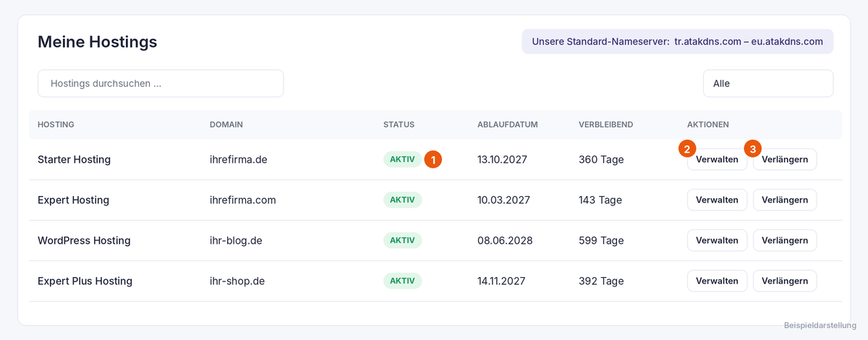The image size is (868, 340).
Task: Click the Ablaufdatum column header
Action: click(508, 124)
